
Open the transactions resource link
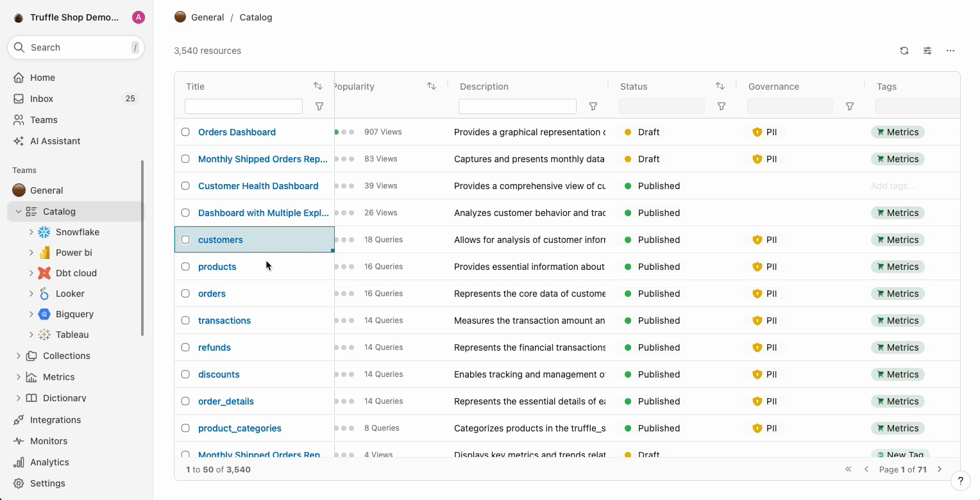[x=224, y=321]
